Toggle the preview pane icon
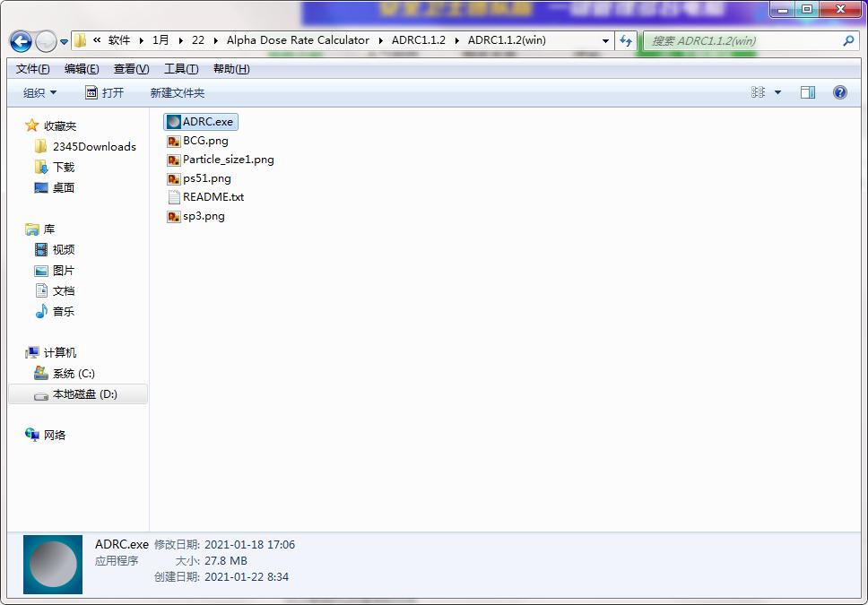 click(x=808, y=92)
